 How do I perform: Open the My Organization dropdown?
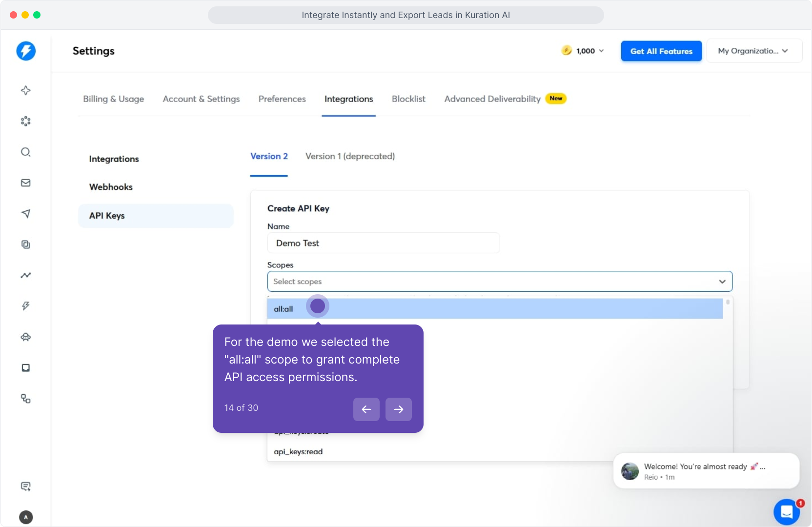click(x=754, y=51)
